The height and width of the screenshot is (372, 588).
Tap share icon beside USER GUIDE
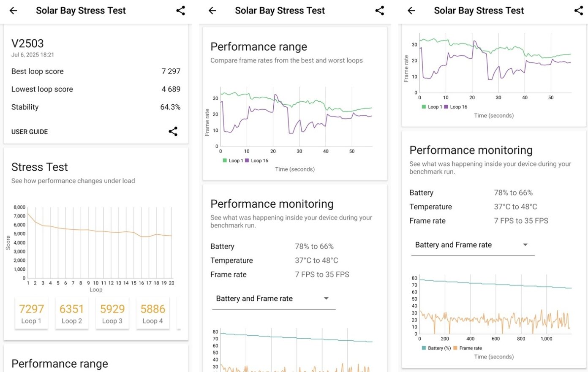(x=173, y=131)
